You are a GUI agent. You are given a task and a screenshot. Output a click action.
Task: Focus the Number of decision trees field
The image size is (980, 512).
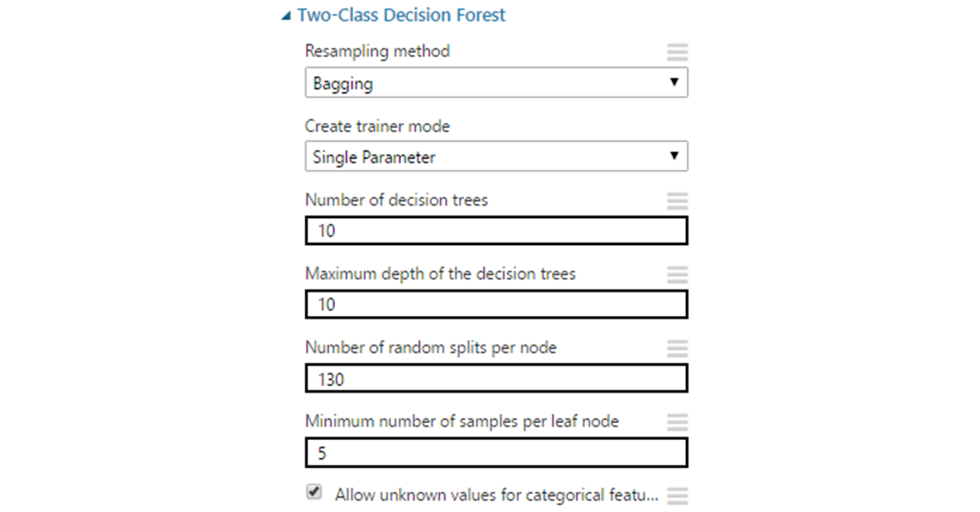[497, 231]
